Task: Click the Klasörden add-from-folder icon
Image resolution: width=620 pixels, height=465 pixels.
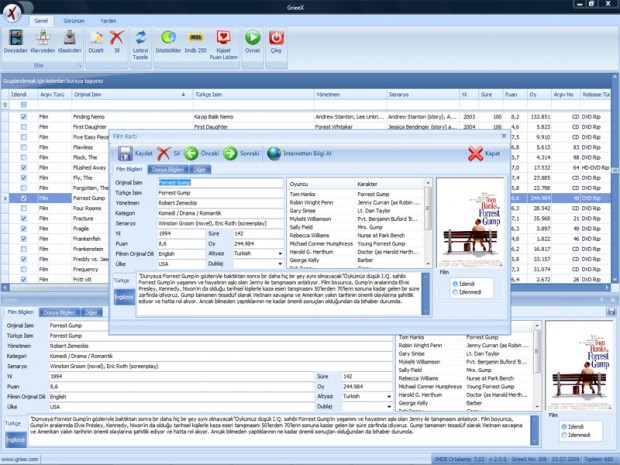Action: pos(70,38)
